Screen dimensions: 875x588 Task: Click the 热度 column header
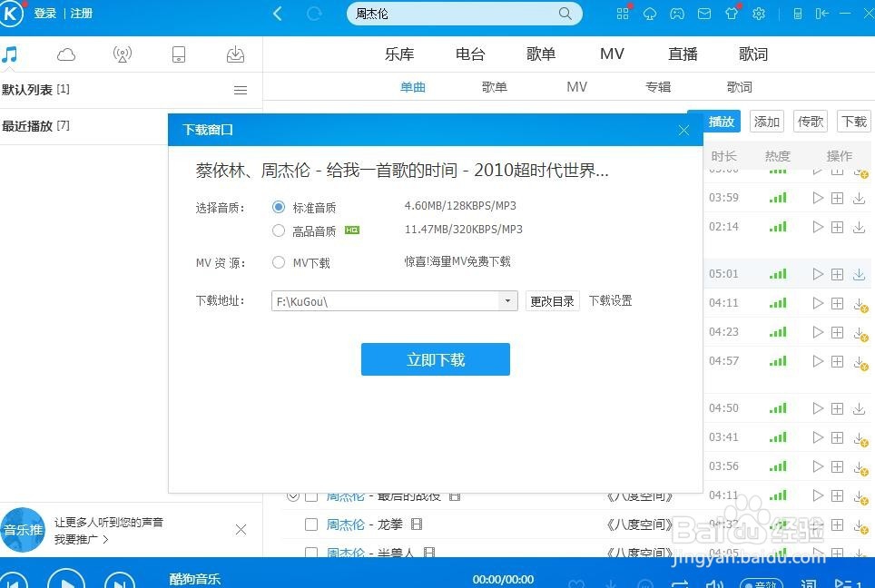tap(777, 156)
